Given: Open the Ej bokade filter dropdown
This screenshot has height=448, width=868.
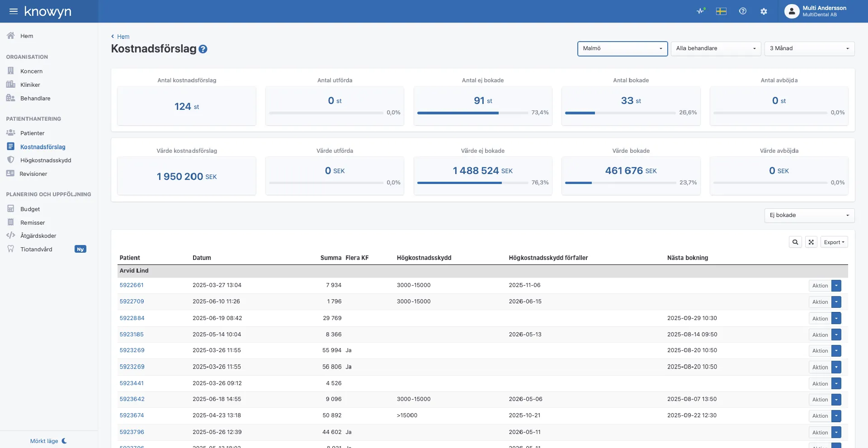Looking at the screenshot, I should point(809,215).
